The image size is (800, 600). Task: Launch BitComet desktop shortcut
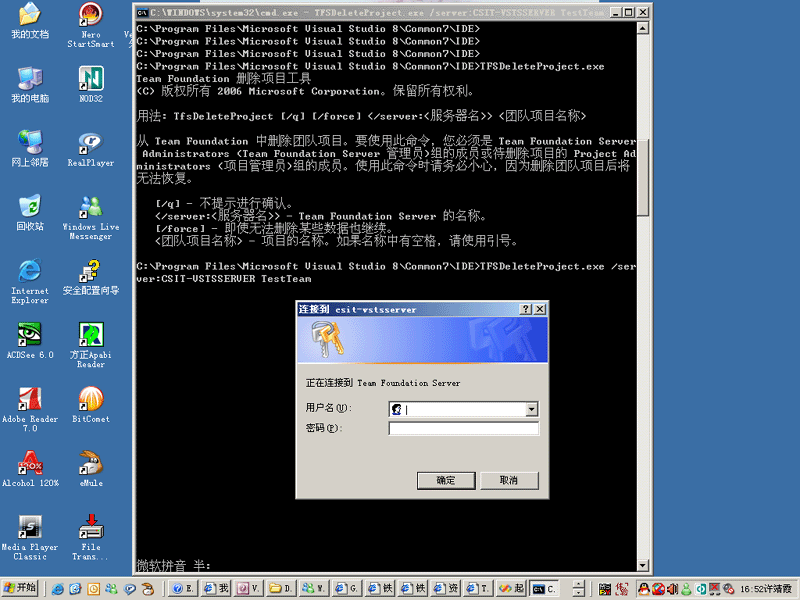tap(91, 405)
